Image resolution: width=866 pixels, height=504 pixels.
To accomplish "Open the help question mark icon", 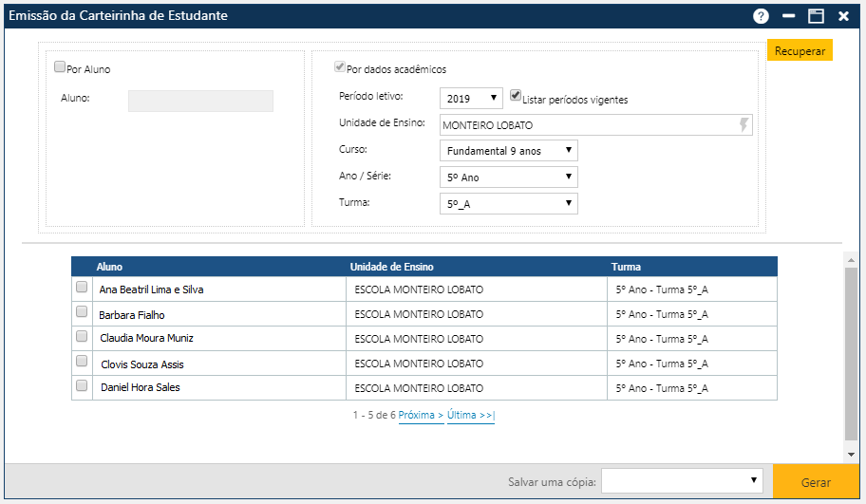I will coord(761,16).
